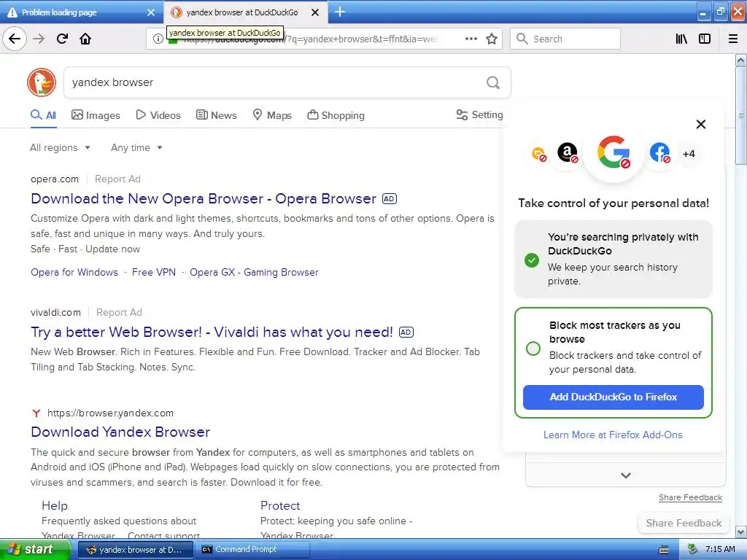Screen dimensions: 747x560
Task: Click the floating Share Feedback button
Action: [x=684, y=524]
